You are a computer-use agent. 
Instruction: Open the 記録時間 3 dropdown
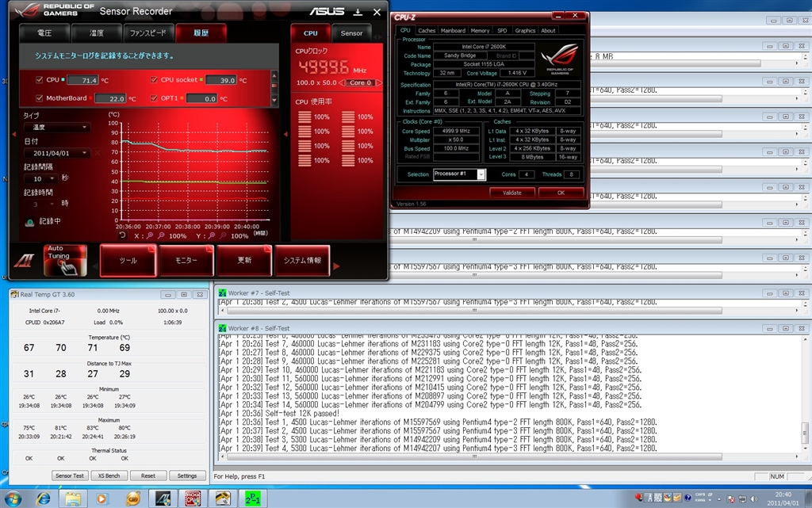(41, 204)
